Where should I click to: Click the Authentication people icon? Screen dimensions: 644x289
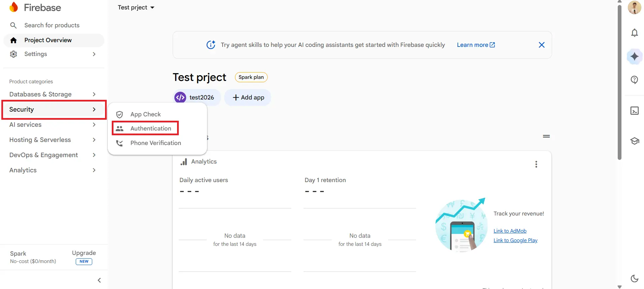click(x=120, y=128)
